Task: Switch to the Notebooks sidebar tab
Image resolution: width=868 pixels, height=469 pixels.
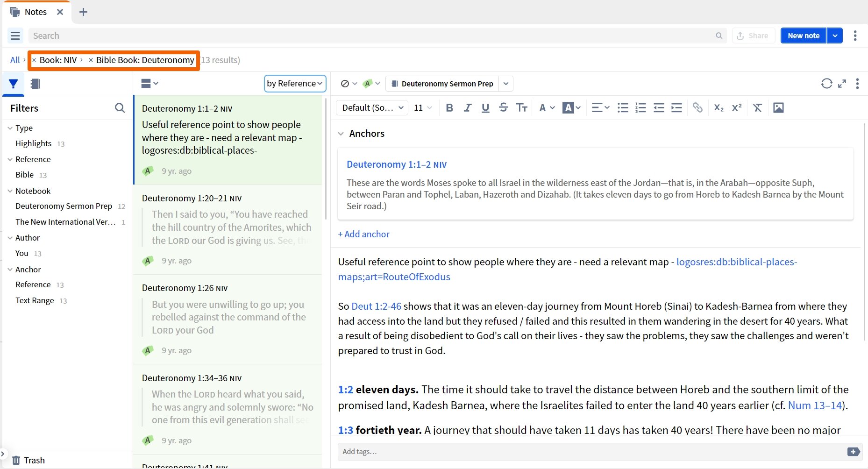Action: [x=35, y=84]
